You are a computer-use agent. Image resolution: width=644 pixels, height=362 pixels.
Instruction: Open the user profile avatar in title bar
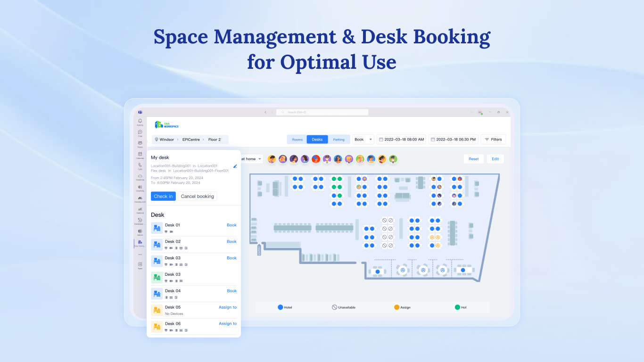click(480, 112)
